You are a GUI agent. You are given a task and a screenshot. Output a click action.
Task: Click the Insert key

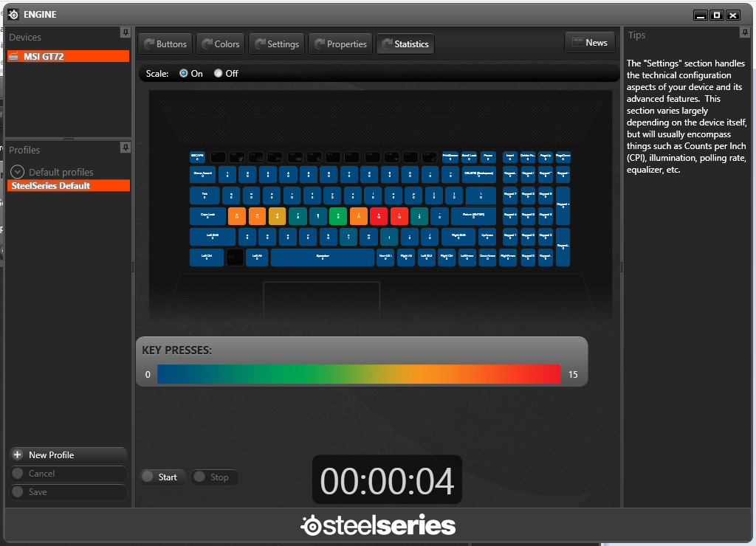click(x=510, y=157)
